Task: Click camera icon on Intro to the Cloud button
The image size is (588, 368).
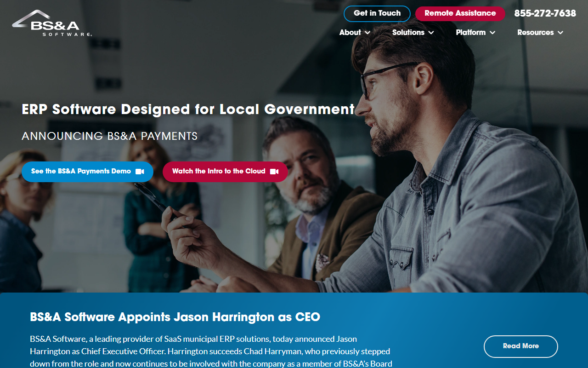Action: [x=274, y=172]
